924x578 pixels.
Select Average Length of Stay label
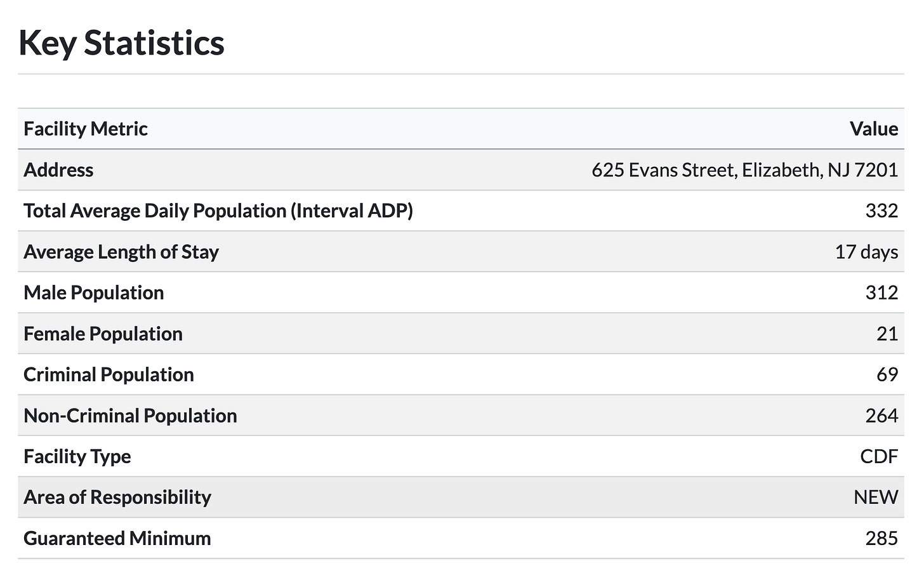coord(121,252)
